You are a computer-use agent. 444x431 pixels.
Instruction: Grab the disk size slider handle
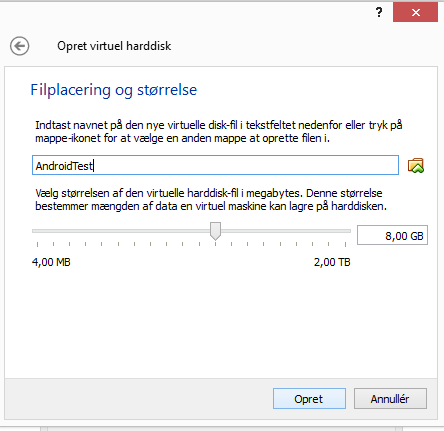pos(215,231)
